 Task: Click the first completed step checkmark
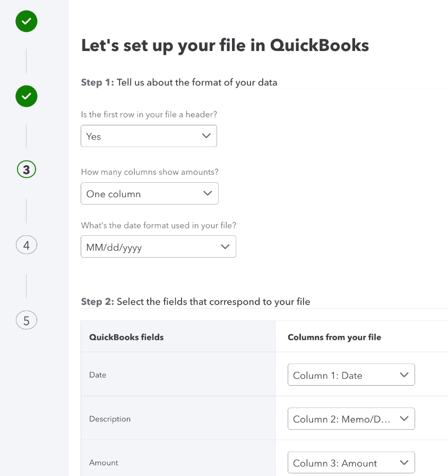coord(27,21)
